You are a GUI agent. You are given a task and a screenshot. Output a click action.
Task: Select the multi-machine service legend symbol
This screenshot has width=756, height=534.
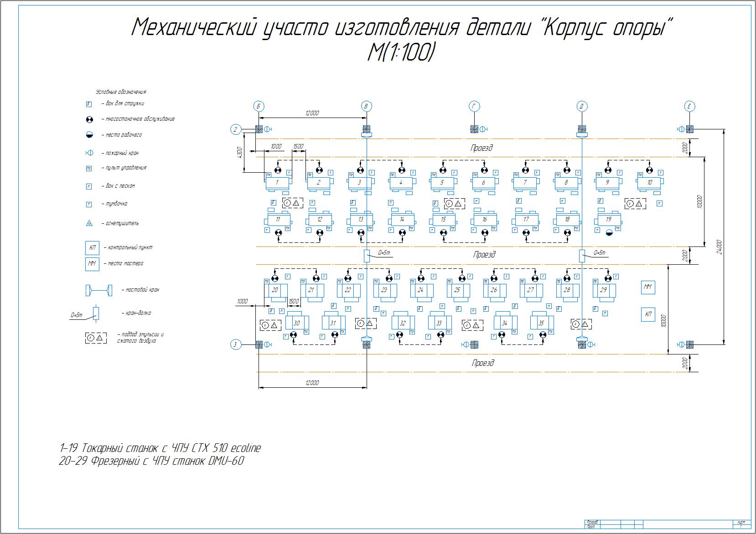point(90,119)
